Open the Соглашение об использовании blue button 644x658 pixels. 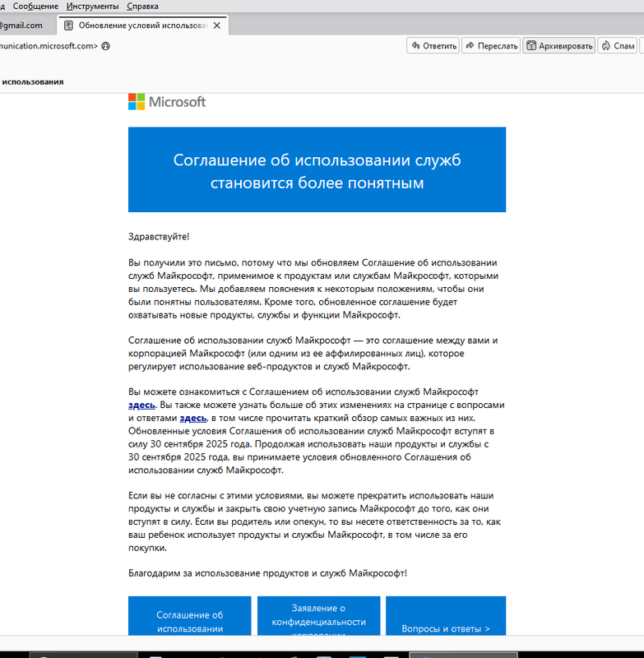190,615
